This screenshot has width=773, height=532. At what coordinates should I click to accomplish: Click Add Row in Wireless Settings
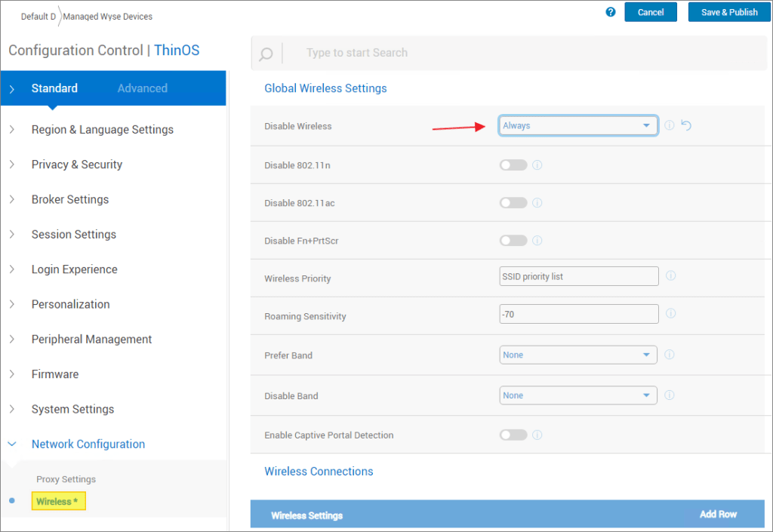tap(717, 514)
